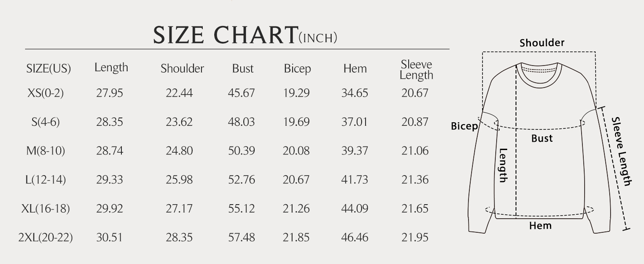Image resolution: width=644 pixels, height=264 pixels.
Task: Click the Shoulder label above sweatshirt diagram
Action: coord(542,43)
